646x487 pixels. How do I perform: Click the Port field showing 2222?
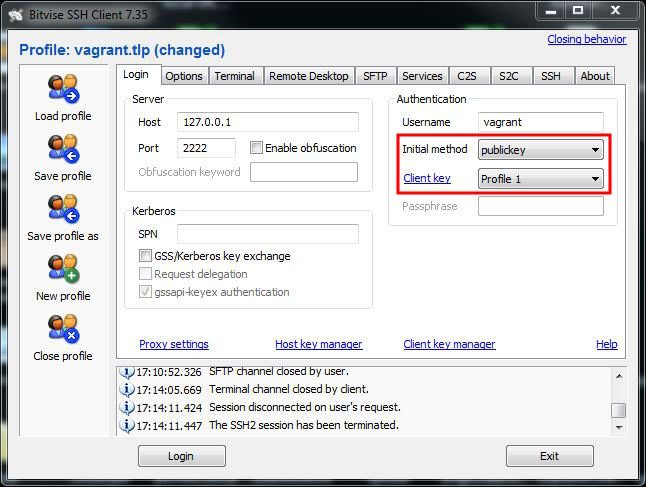206,148
